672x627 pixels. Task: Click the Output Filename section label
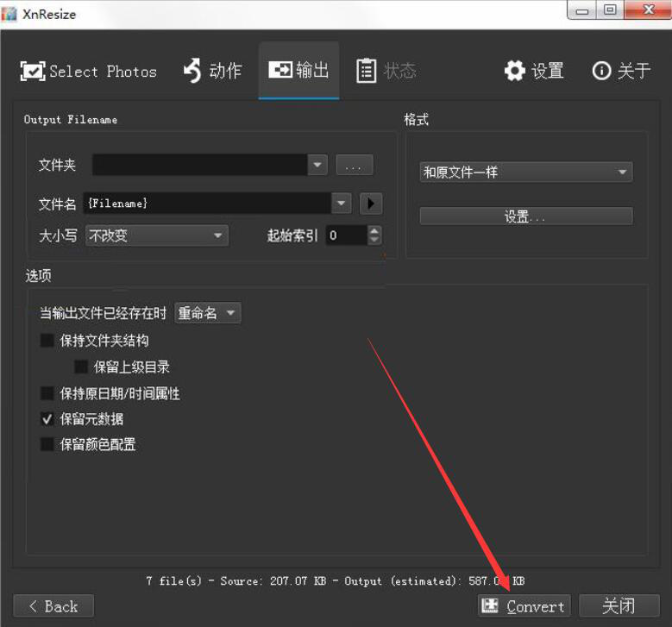71,120
